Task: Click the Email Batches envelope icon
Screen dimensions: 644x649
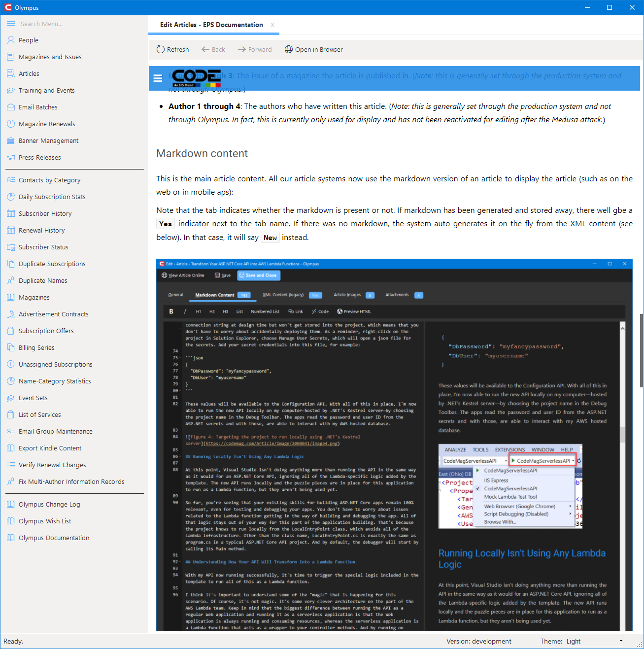Action: pyautogui.click(x=11, y=107)
